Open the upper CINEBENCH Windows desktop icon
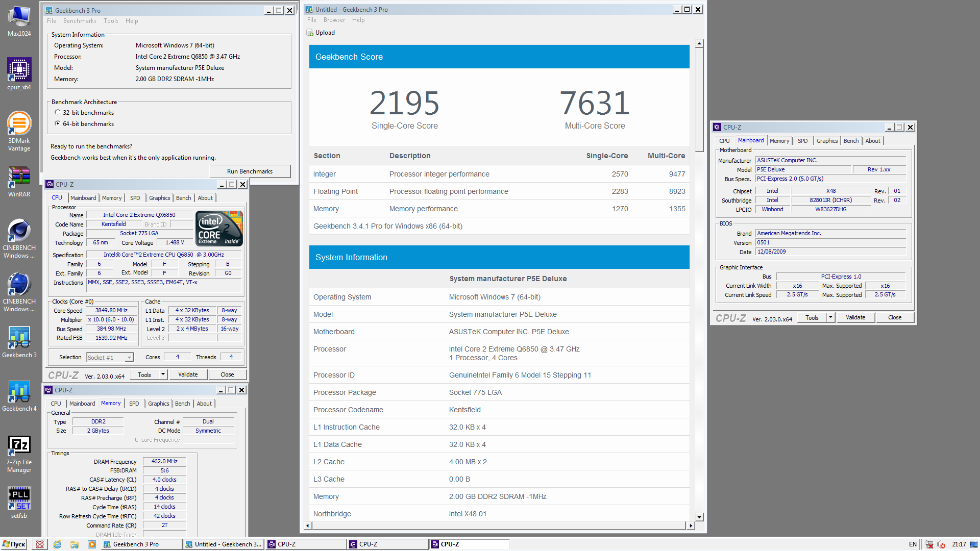The width and height of the screenshot is (980, 551). tap(19, 239)
